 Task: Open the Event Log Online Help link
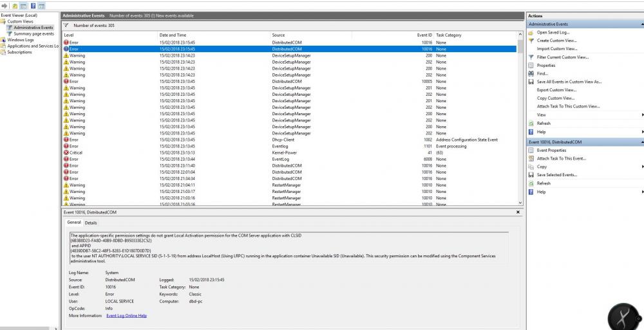(126, 316)
